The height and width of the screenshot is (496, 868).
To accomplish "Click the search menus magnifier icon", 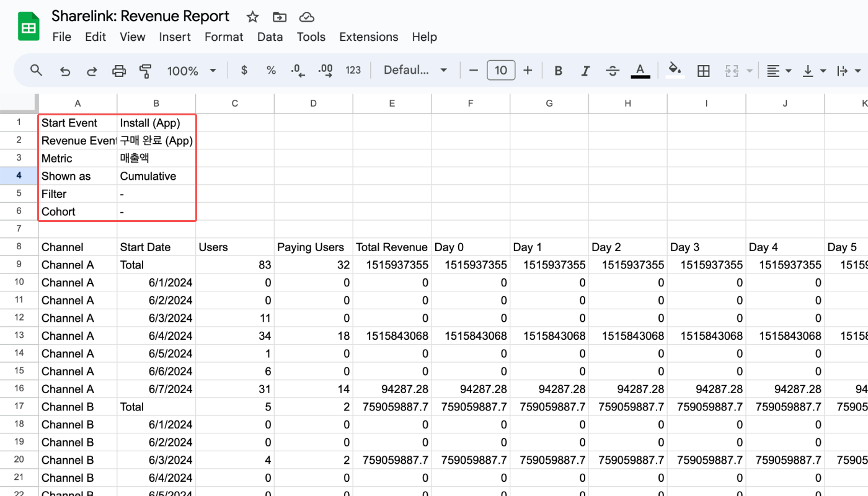I will tap(37, 71).
